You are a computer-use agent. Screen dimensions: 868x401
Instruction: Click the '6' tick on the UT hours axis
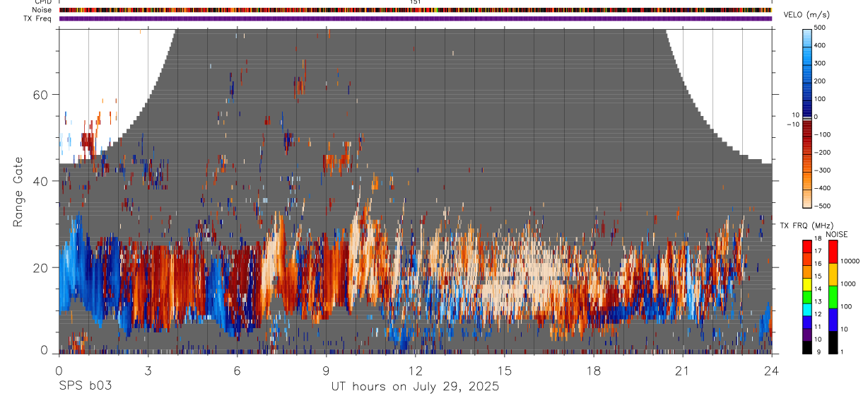pos(237,371)
